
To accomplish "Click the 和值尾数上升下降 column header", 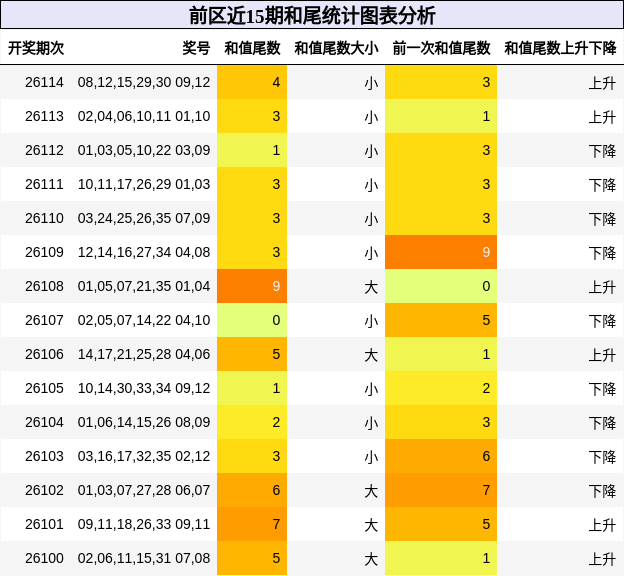I will point(560,48).
